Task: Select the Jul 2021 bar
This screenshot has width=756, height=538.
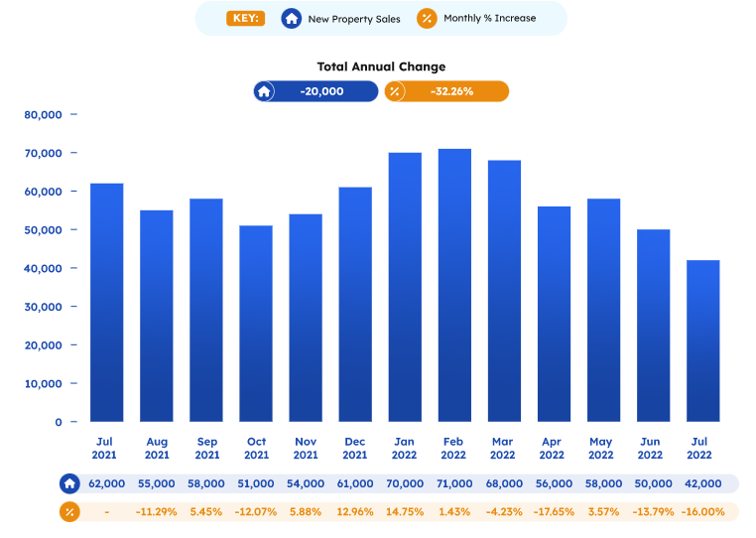Action: click(107, 303)
